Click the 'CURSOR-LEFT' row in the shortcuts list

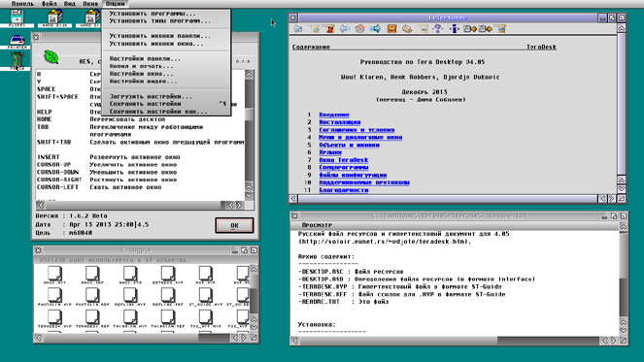[99, 187]
